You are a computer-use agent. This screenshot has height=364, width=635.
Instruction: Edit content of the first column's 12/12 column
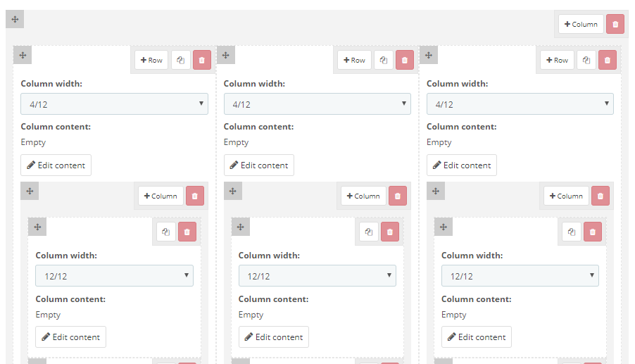click(70, 337)
